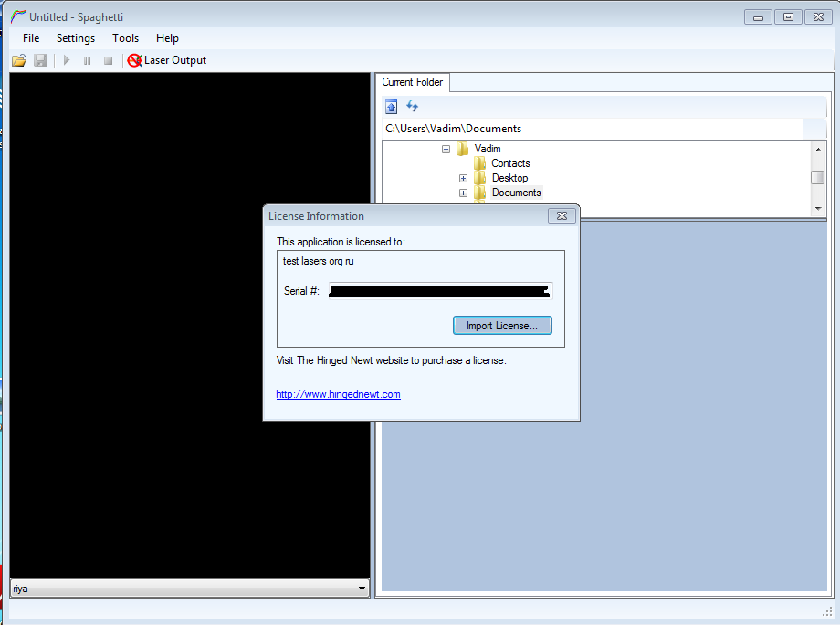Collapse the Vadim folder node
840x625 pixels.
(446, 149)
